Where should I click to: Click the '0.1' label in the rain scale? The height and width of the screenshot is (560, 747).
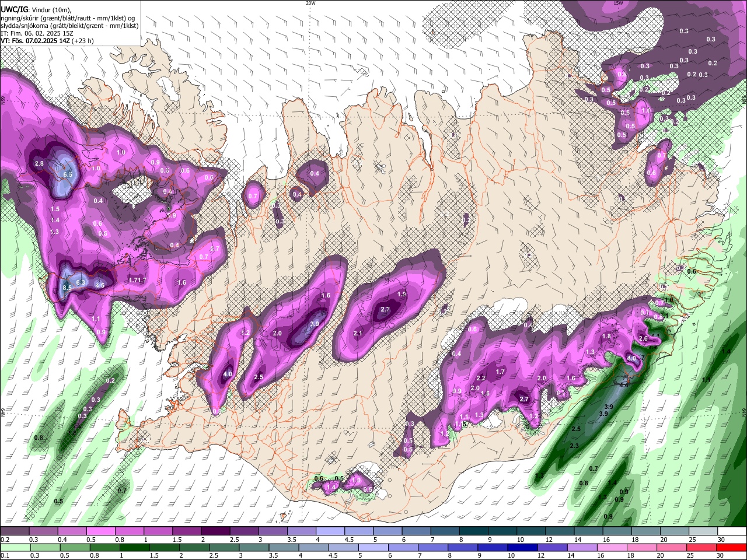(x=5, y=556)
